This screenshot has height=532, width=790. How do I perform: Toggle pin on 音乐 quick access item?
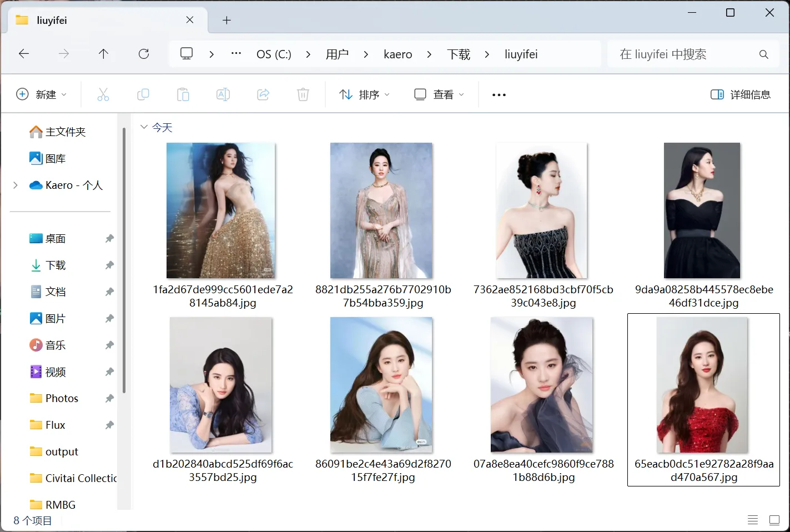[x=109, y=345]
